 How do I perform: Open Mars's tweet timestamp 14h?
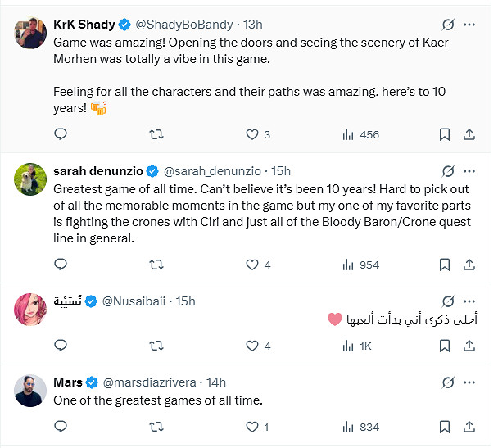pyautogui.click(x=216, y=382)
